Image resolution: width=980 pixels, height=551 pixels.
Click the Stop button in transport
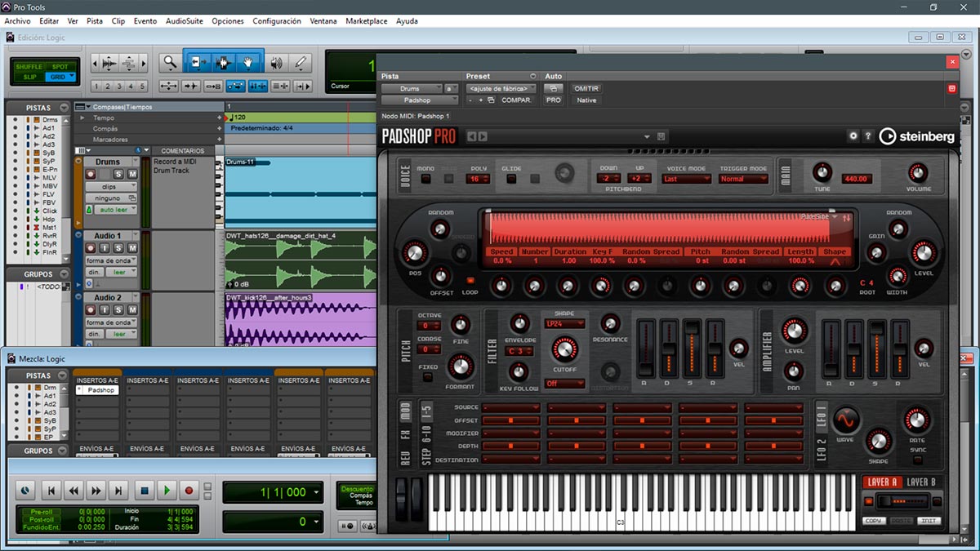144,491
